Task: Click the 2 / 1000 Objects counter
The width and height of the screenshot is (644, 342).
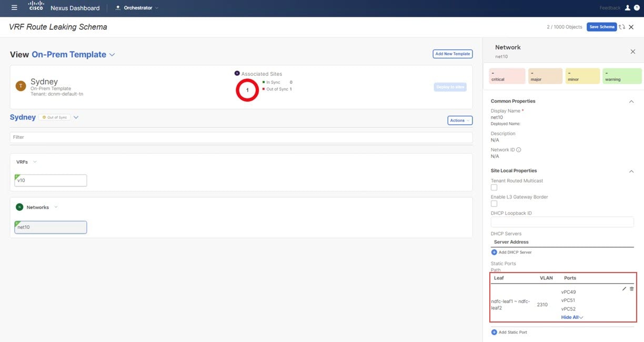Action: tap(565, 27)
